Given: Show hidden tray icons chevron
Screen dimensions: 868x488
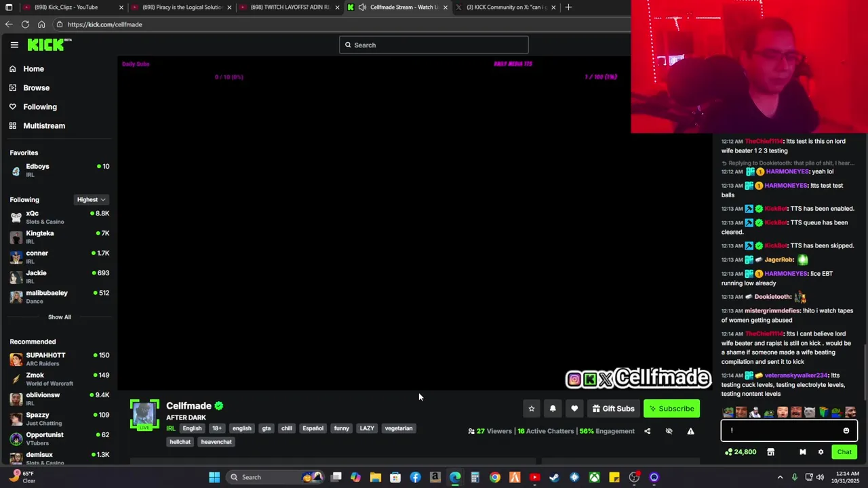Looking at the screenshot, I should tap(780, 477).
